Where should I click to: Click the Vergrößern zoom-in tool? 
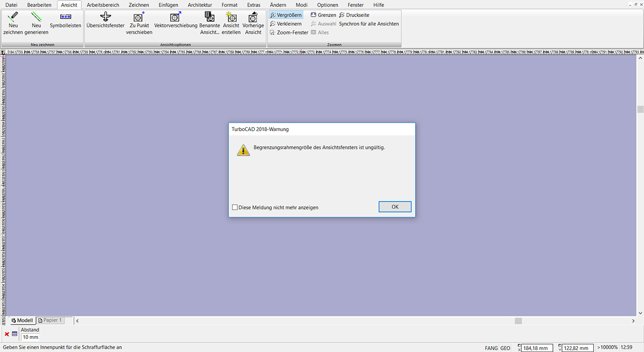click(286, 15)
